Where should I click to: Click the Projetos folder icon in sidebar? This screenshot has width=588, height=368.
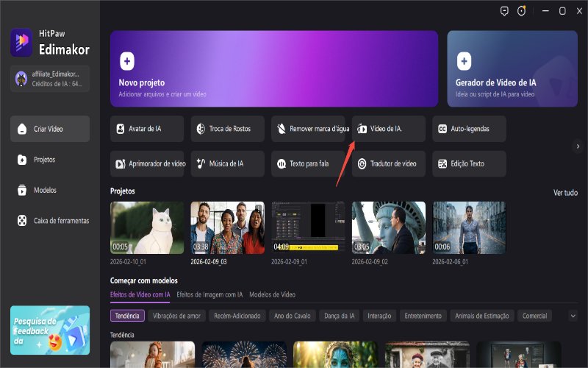(x=22, y=160)
